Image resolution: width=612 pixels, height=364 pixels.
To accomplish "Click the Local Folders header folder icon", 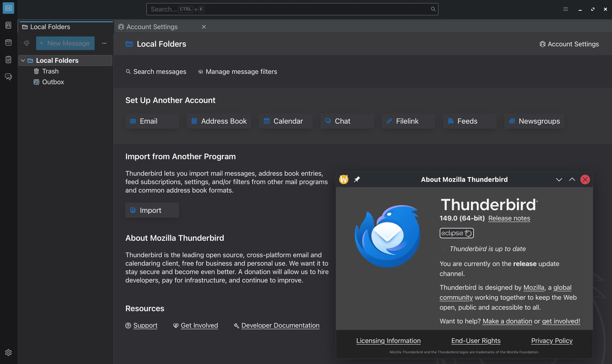I will 129,44.
